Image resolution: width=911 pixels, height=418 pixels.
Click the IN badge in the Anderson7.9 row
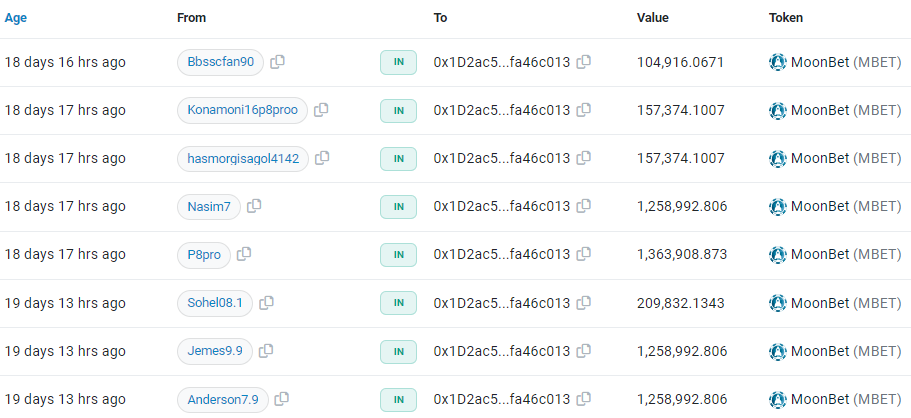pos(399,400)
